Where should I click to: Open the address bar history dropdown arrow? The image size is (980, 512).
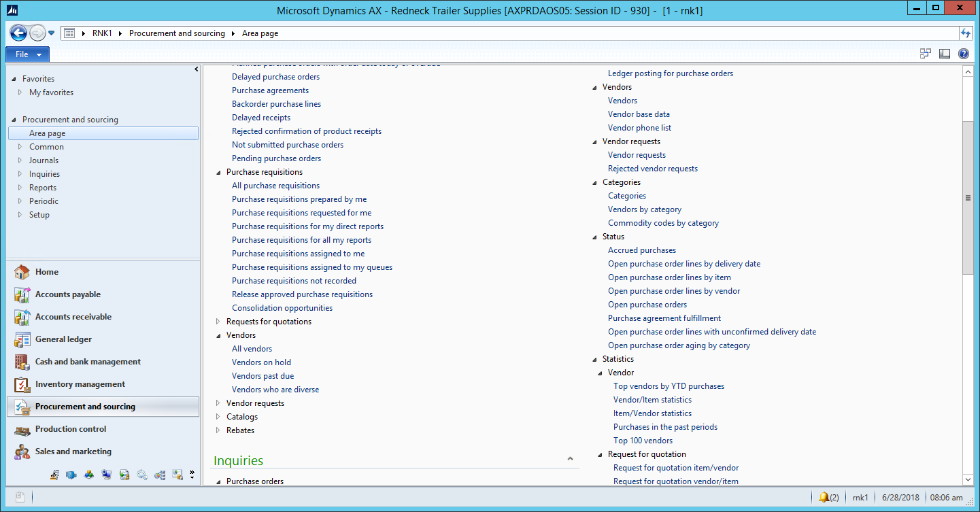point(52,33)
